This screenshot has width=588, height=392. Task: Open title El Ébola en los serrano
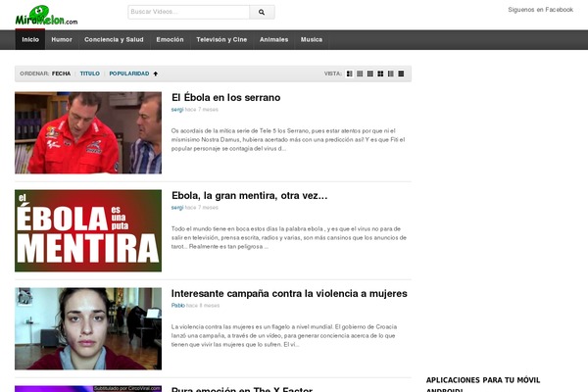click(x=225, y=98)
